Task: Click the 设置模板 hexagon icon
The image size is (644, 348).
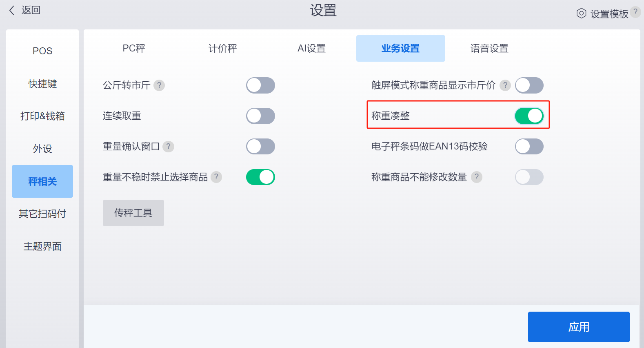Action: pos(581,13)
